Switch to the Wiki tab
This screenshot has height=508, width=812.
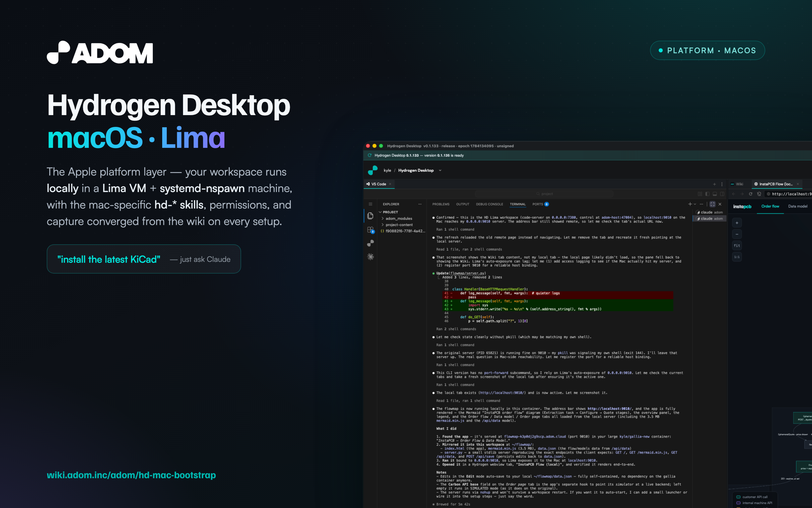tap(737, 184)
